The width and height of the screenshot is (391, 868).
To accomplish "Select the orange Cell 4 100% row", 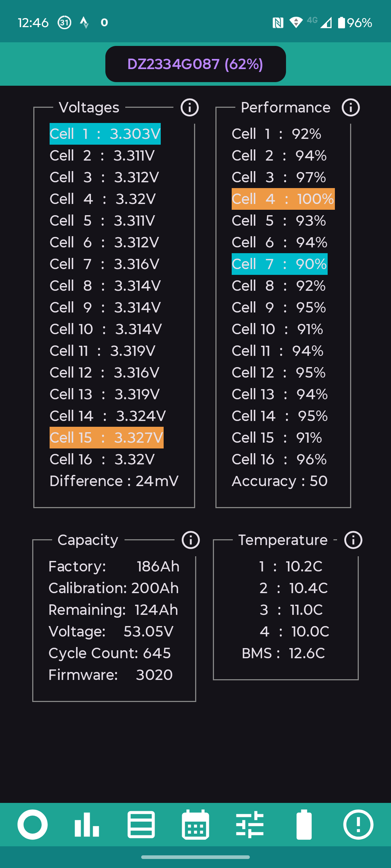I will [x=283, y=199].
